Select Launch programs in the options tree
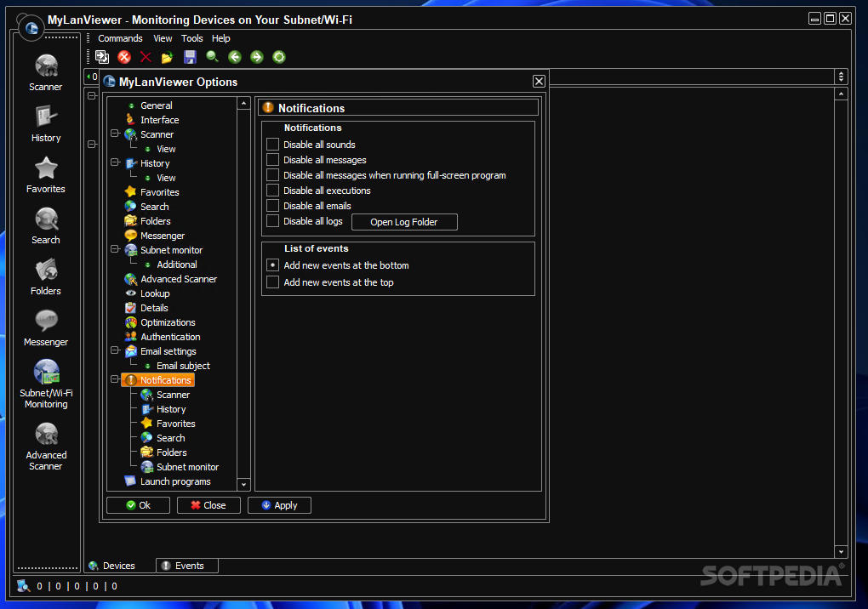Viewport: 868px width, 609px height. 175,481
